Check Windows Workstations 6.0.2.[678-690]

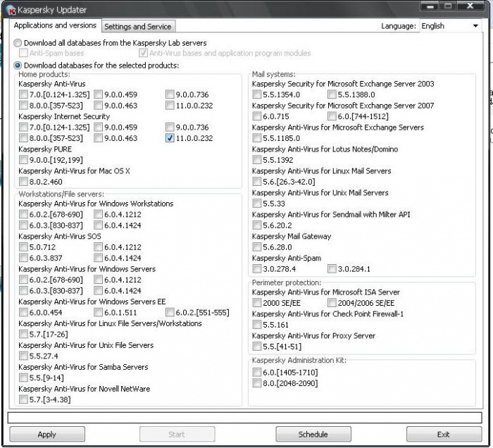[23, 214]
